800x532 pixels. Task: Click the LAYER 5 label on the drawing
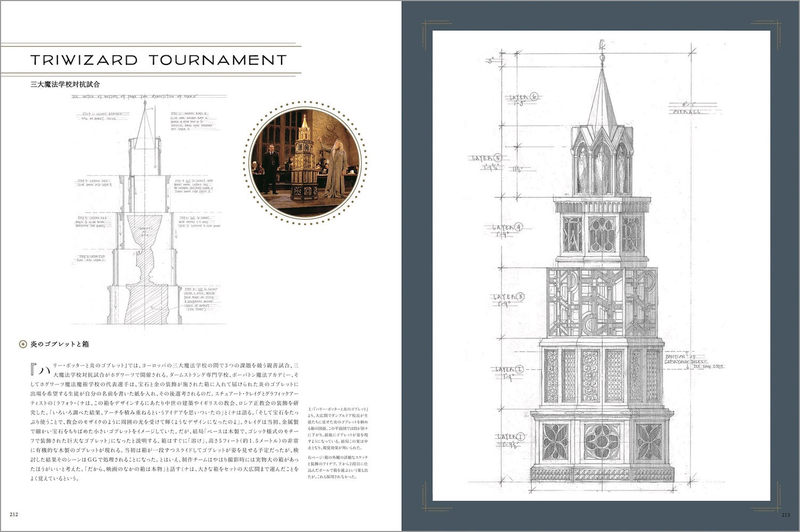click(x=487, y=159)
